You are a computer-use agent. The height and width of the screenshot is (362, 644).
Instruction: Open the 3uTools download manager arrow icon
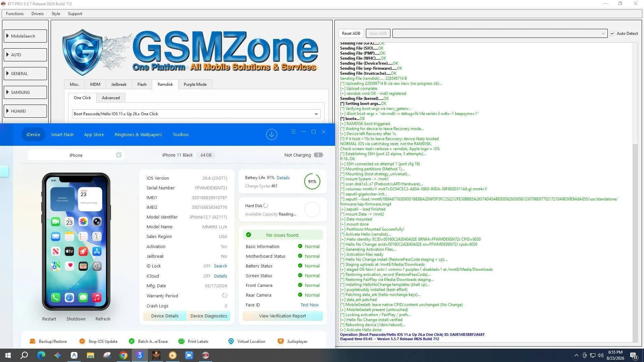coord(272,134)
